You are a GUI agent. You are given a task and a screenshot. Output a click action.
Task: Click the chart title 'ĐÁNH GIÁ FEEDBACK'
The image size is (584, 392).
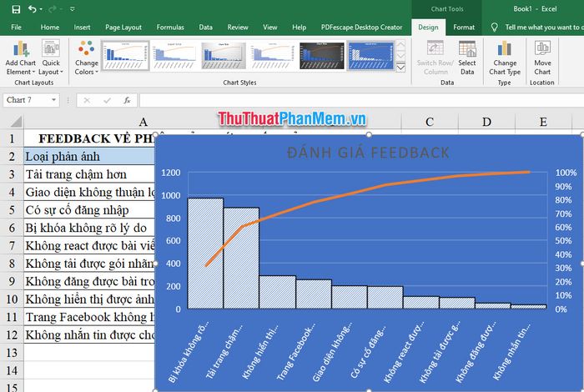(369, 153)
